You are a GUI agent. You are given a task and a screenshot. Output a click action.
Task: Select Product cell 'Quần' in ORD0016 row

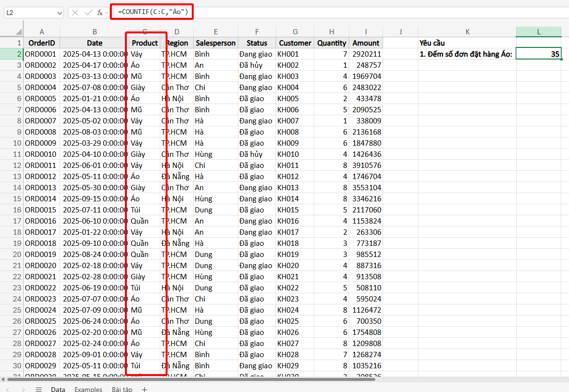pos(145,221)
